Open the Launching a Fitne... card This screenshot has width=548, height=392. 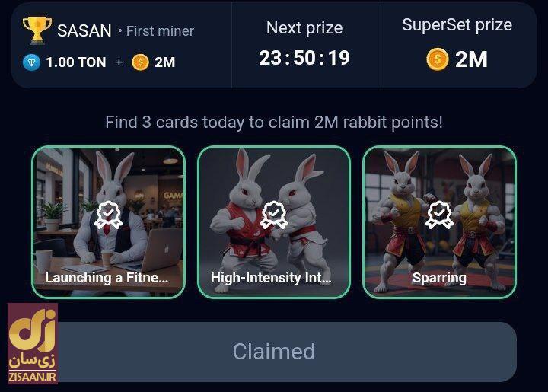pos(108,222)
